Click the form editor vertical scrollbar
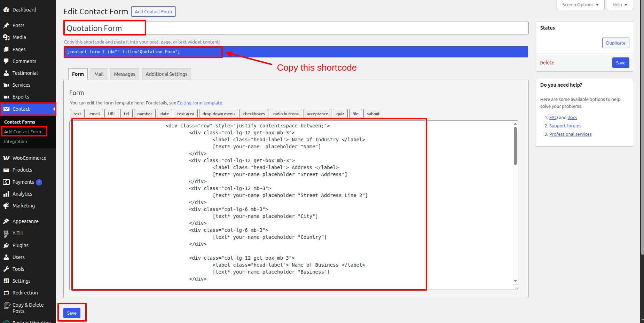The height and width of the screenshot is (323, 644). (515, 146)
